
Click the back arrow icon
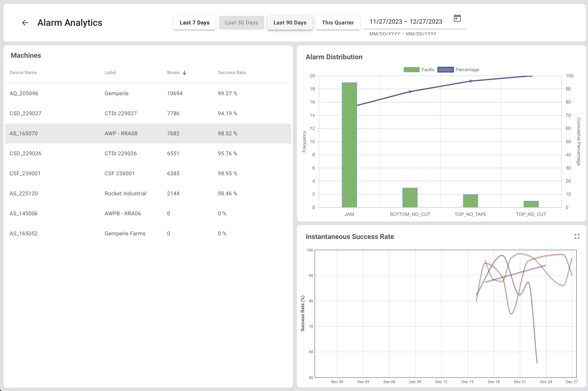[25, 23]
